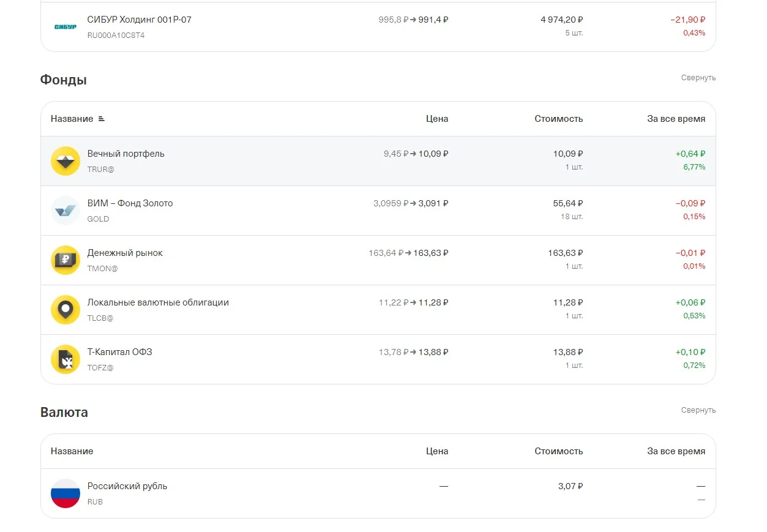
Task: Open Т-Капитал ОФЗ fund name
Action: pyautogui.click(x=120, y=352)
